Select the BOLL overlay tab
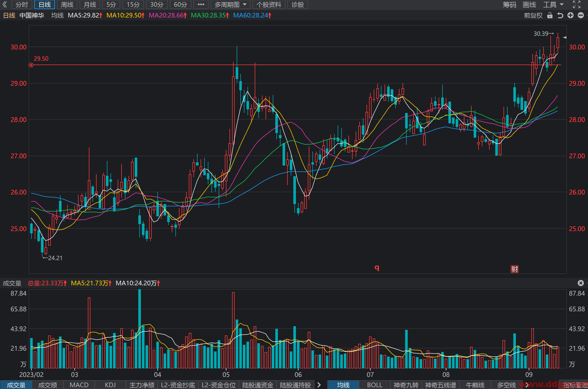 coord(375,385)
